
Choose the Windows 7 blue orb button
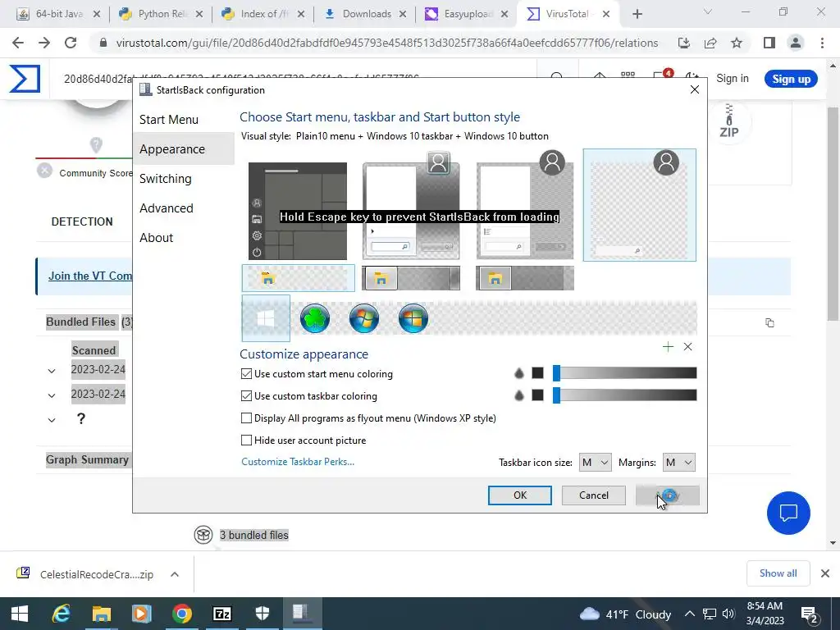click(364, 318)
